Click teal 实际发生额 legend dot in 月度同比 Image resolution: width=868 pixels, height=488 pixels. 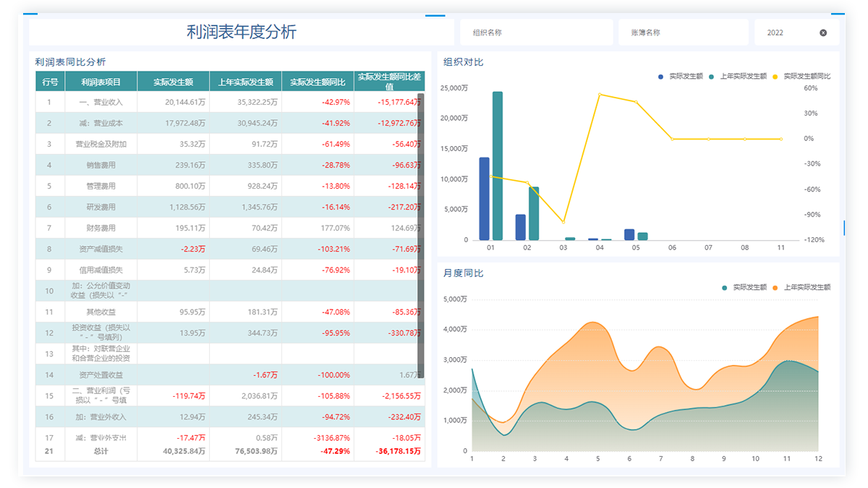tap(725, 288)
